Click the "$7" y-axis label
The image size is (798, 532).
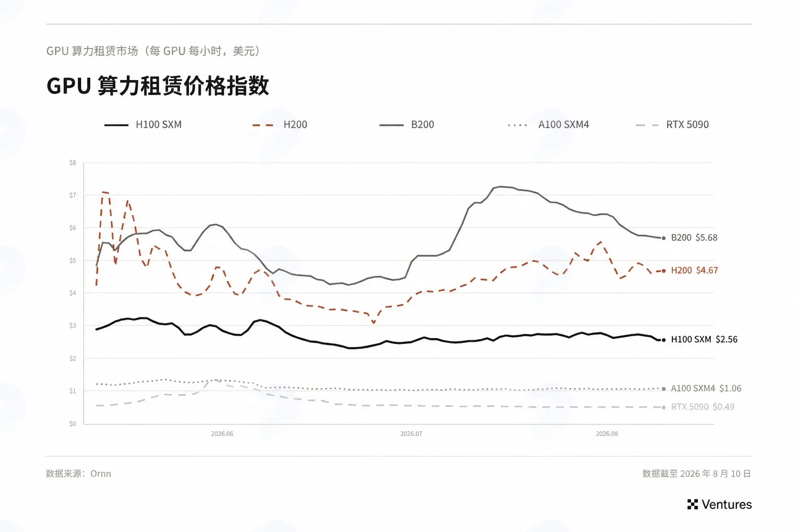(73, 195)
